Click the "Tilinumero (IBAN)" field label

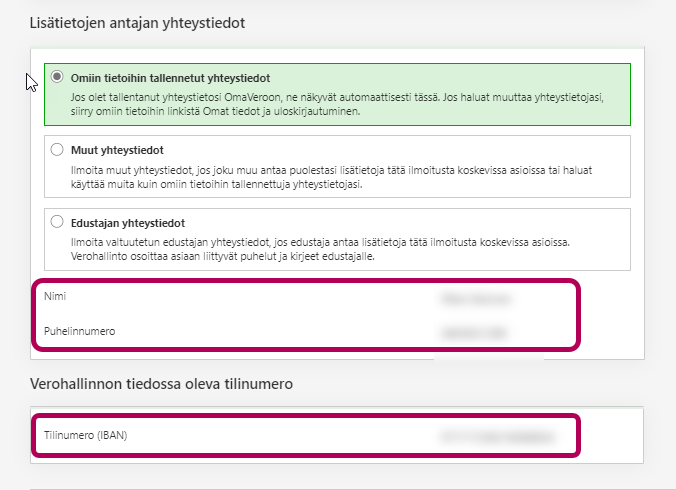click(x=86, y=436)
